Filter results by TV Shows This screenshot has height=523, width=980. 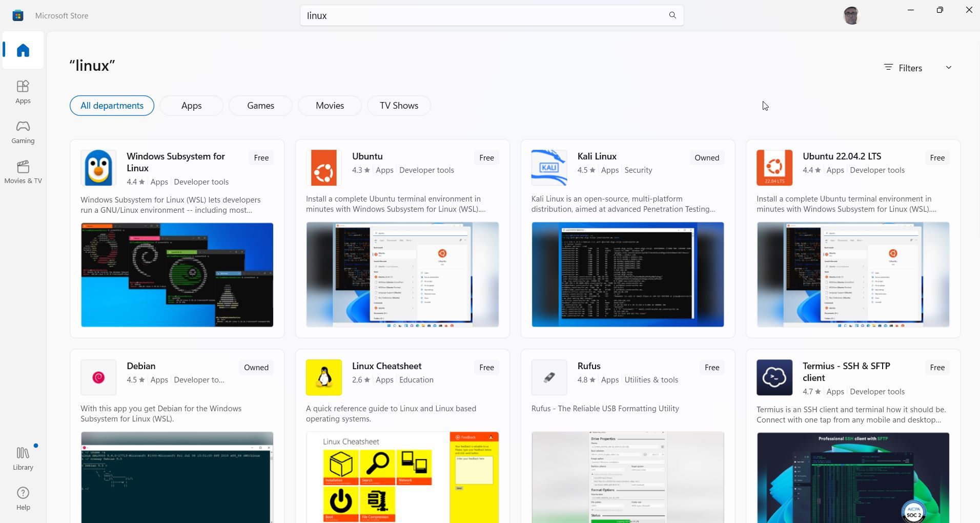(x=399, y=106)
